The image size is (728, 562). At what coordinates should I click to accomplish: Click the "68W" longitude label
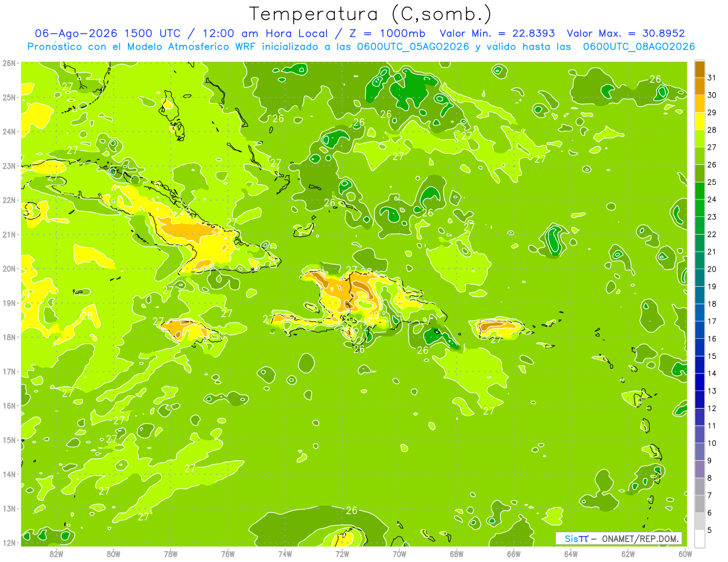click(456, 554)
